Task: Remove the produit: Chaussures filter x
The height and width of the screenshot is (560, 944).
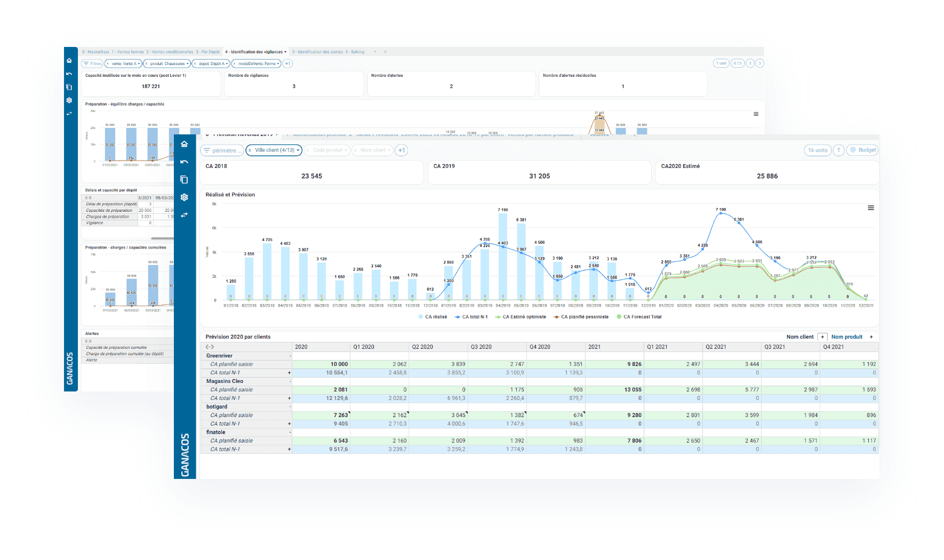Action: pyautogui.click(x=146, y=63)
